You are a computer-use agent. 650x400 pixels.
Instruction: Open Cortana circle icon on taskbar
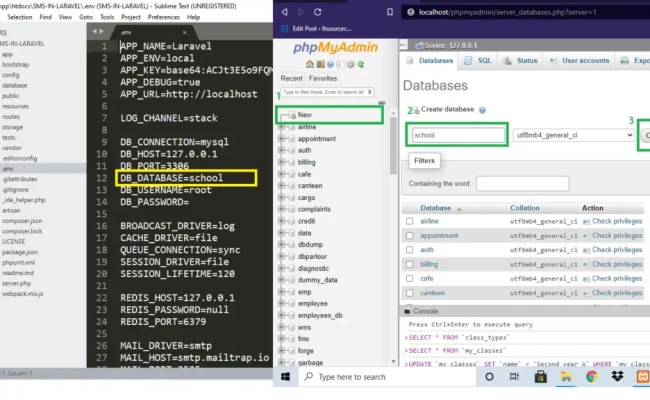(x=489, y=377)
